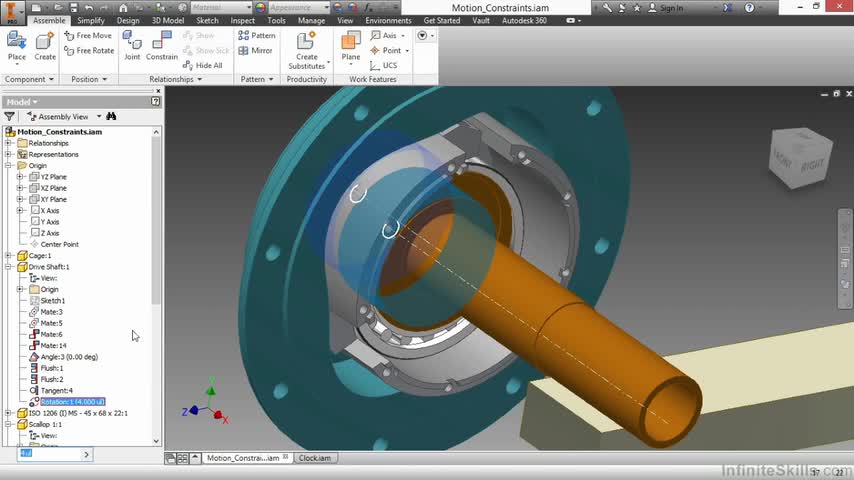Click the Place component tool
Image resolution: width=854 pixels, height=480 pixels.
pos(16,46)
